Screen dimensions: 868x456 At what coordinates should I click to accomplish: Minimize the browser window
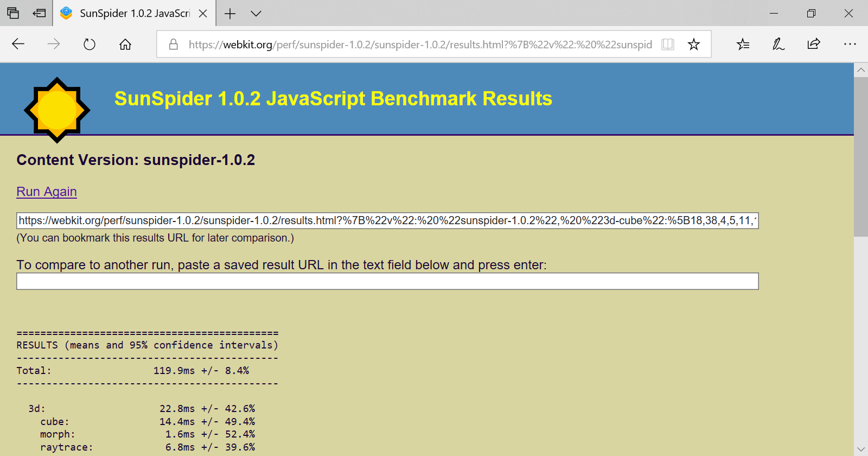(774, 13)
